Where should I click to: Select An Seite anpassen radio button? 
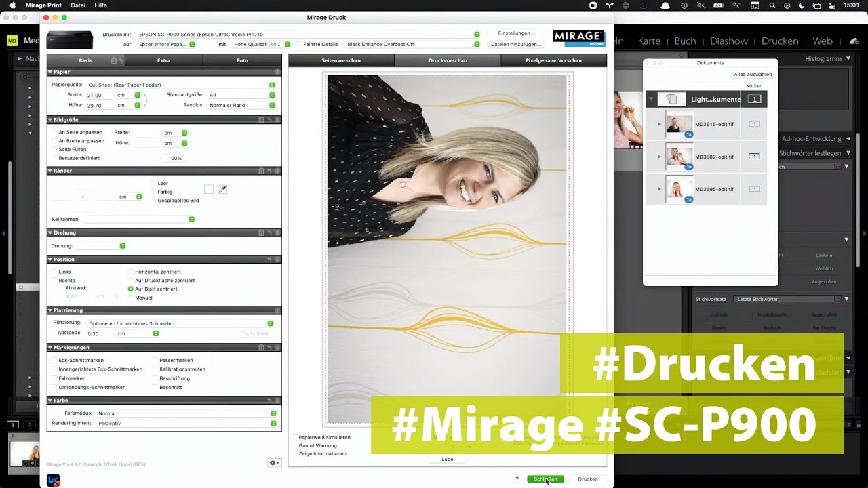[x=54, y=132]
